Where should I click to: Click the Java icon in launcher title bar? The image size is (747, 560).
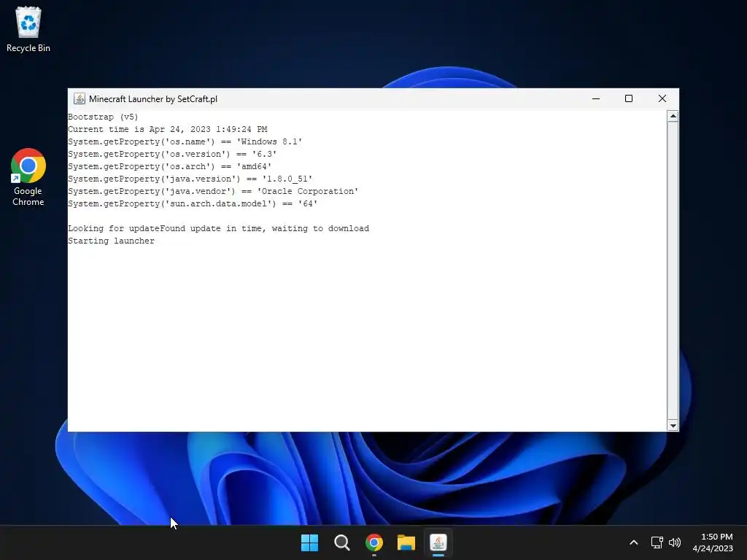(x=80, y=98)
